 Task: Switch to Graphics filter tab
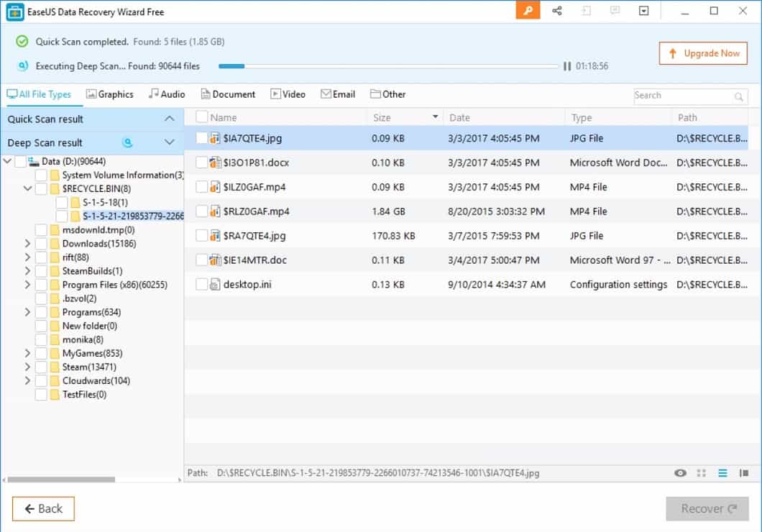pos(110,94)
